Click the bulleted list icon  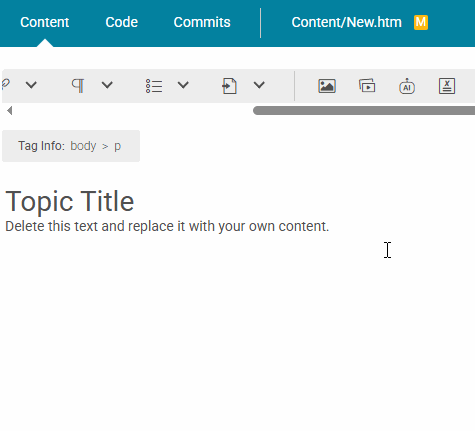154,86
